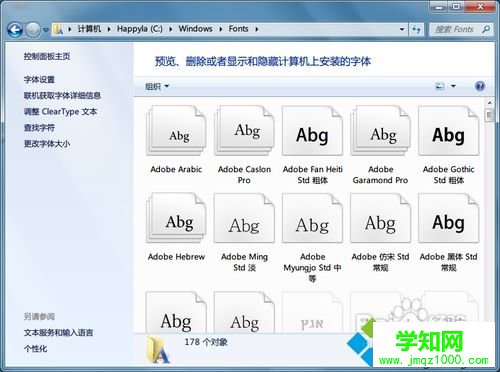Click the change view icon in toolbar
Viewport: 500px width, 372px height.
tap(440, 86)
